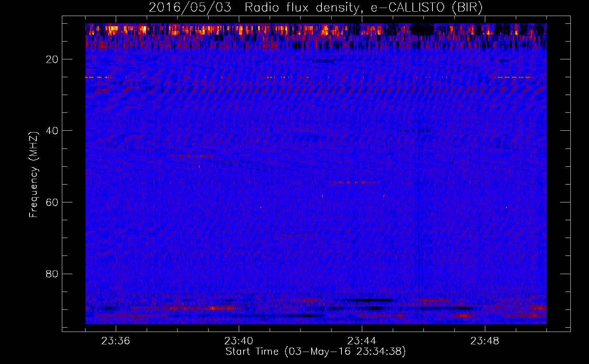Click the 23:48 time tick label
This screenshot has height=364, width=589.
click(485, 341)
